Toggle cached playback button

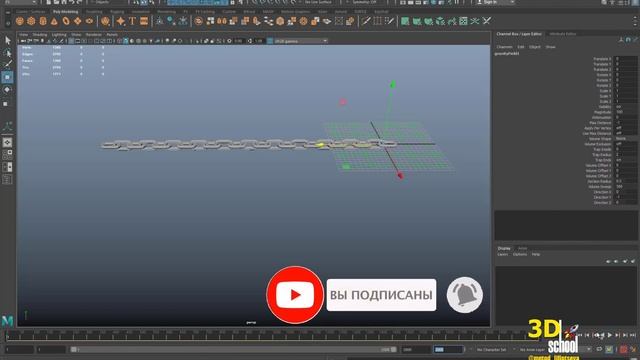click(x=609, y=349)
